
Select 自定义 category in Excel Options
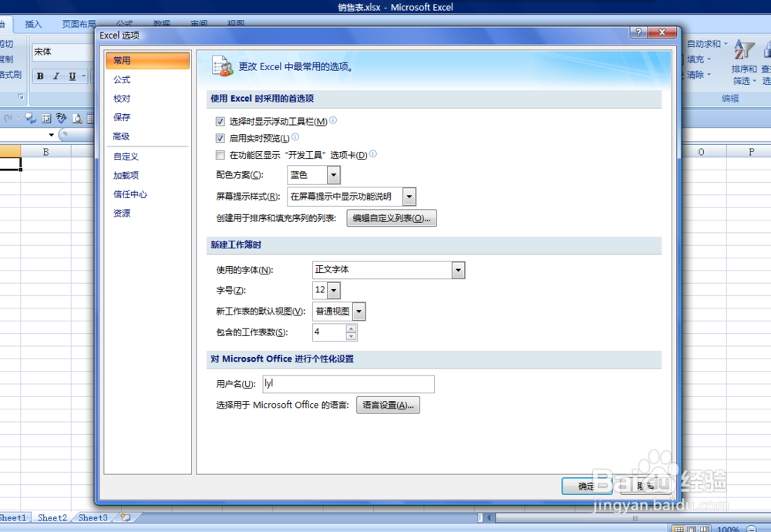point(147,157)
